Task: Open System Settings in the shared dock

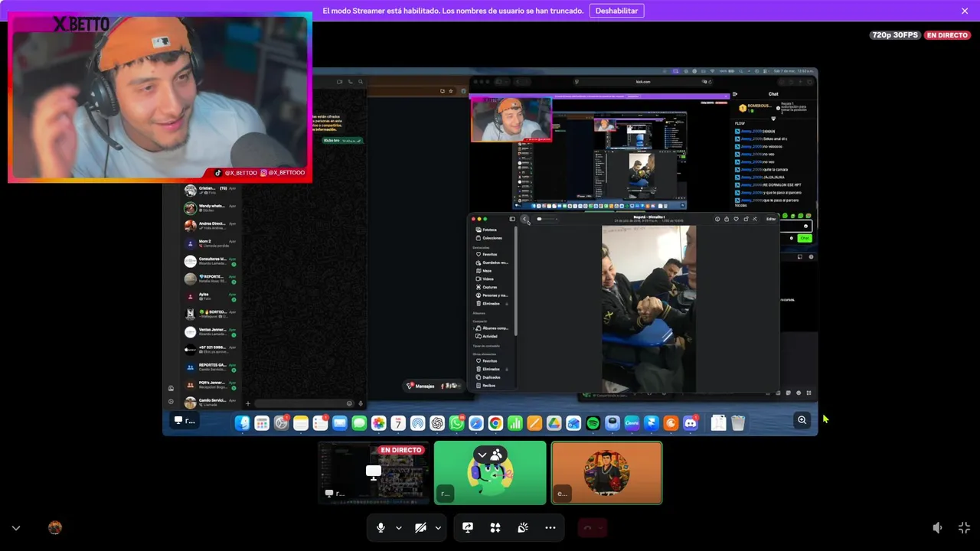Action: point(281,423)
